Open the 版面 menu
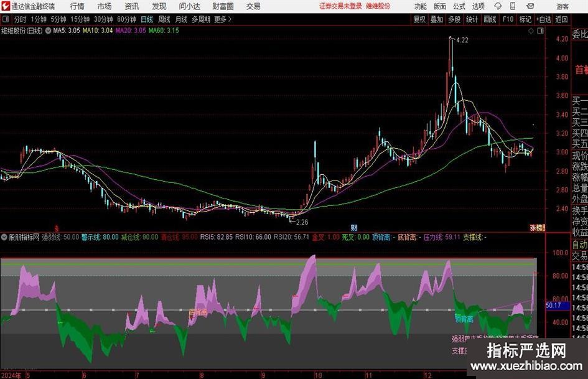Screen dimensions: 588x379 pos(439,6)
